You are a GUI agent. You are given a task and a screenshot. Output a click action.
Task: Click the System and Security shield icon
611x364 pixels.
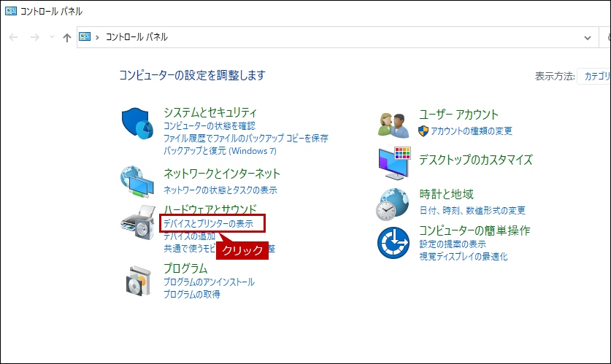[137, 123]
